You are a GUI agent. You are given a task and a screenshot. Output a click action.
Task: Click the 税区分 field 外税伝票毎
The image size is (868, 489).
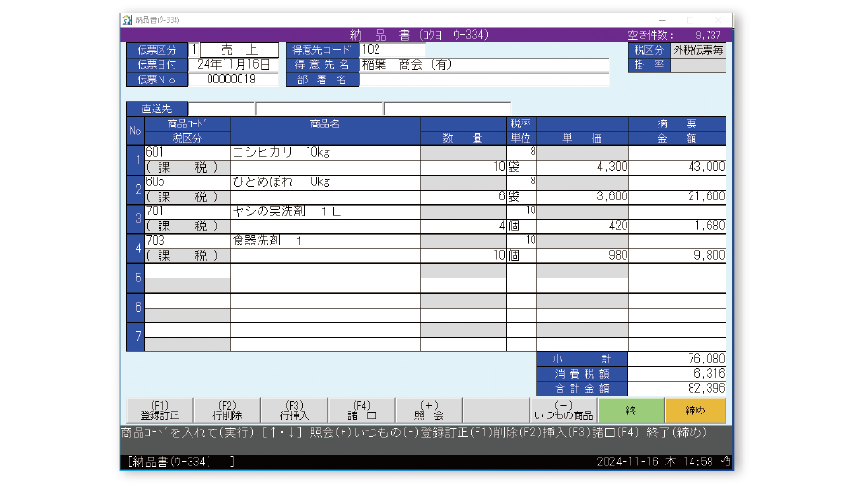coord(698,50)
